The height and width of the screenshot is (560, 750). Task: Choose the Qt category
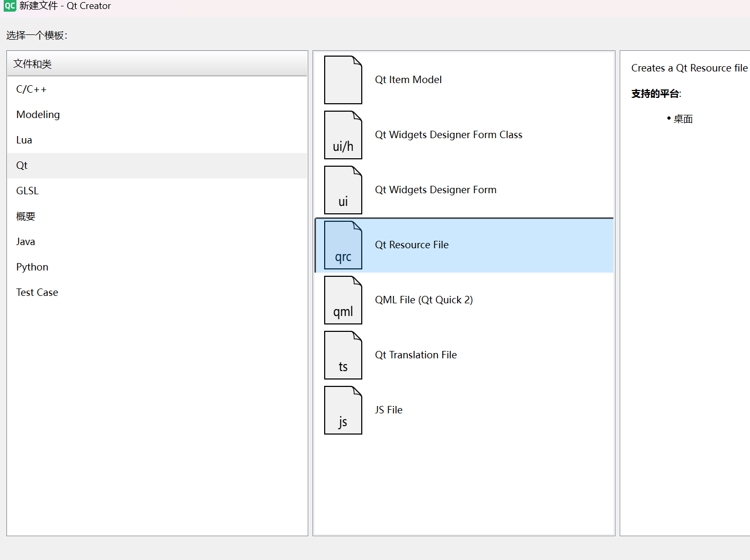pyautogui.click(x=157, y=166)
